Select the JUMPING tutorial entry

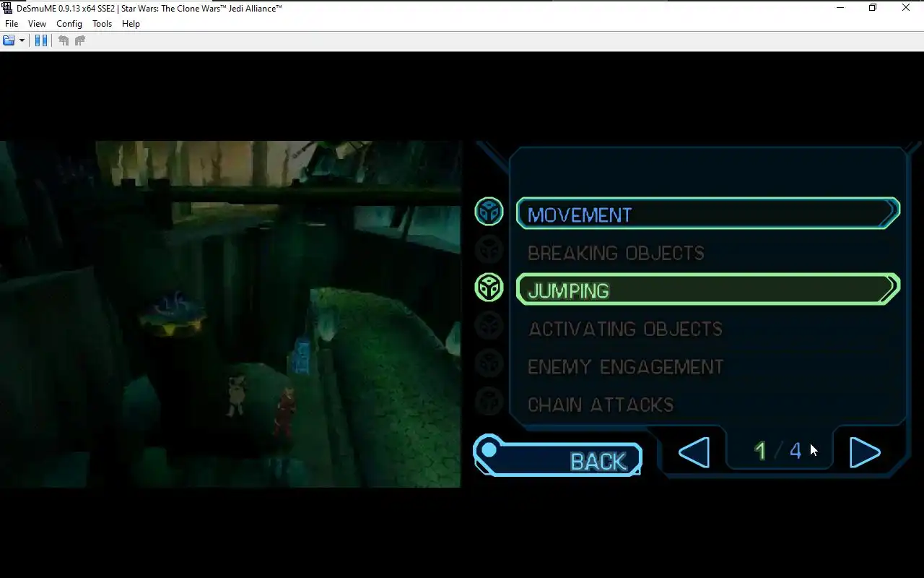pyautogui.click(x=708, y=290)
